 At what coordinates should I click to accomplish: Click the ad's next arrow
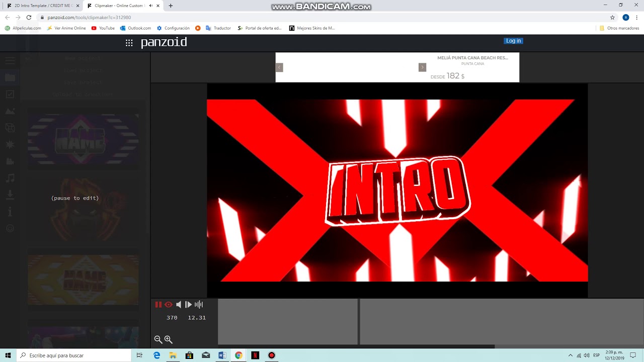click(423, 67)
